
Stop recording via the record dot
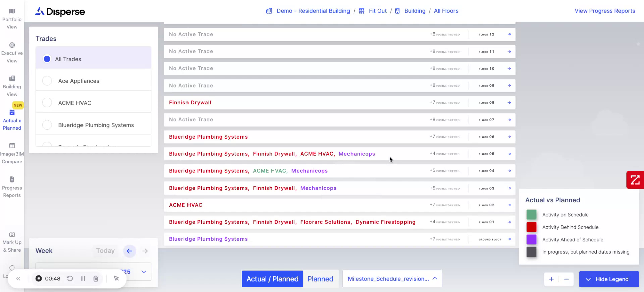pyautogui.click(x=39, y=278)
